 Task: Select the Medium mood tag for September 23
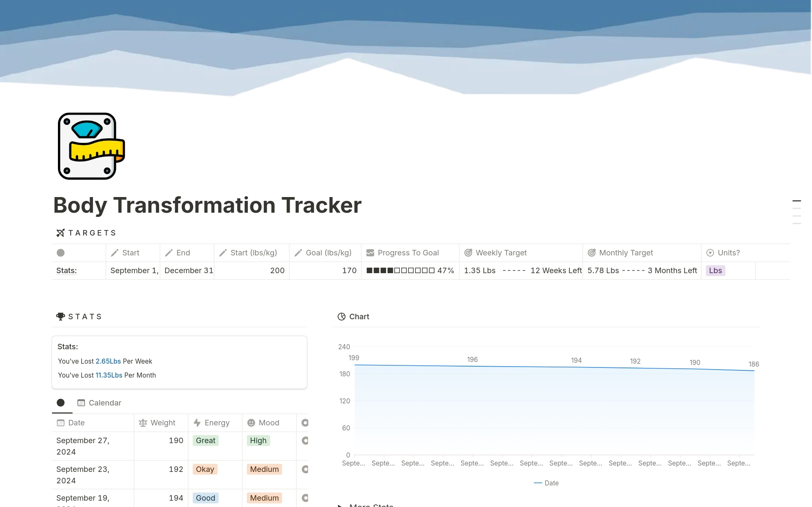(264, 469)
